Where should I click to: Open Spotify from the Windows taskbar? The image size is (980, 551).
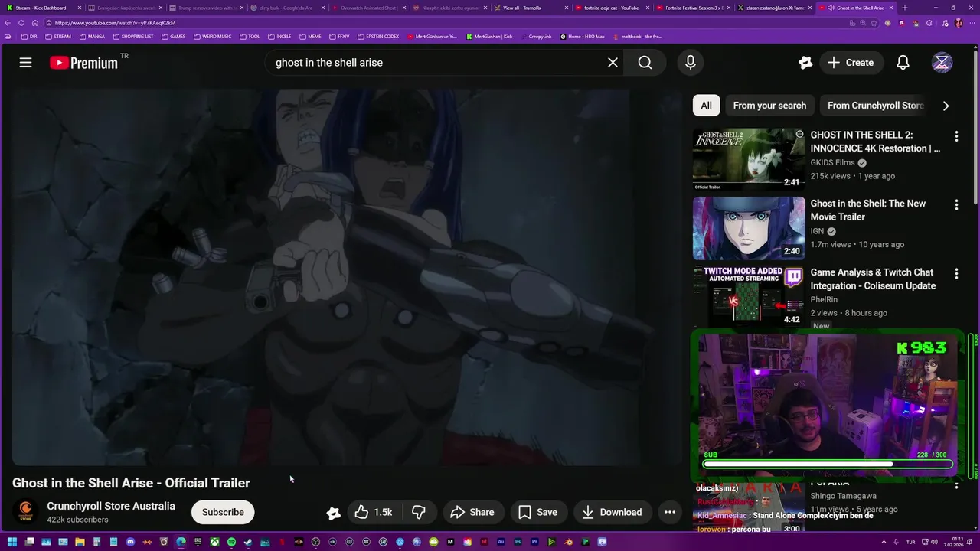click(x=231, y=543)
